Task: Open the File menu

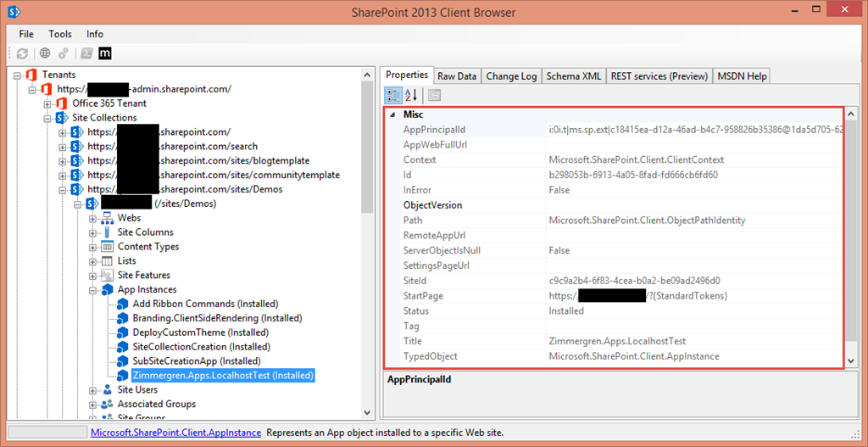Action: (x=26, y=34)
